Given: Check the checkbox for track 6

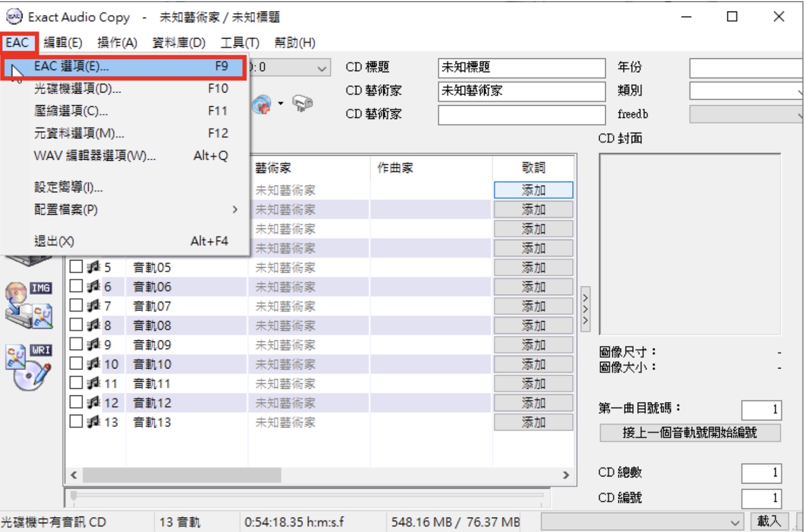Looking at the screenshot, I should pos(76,286).
